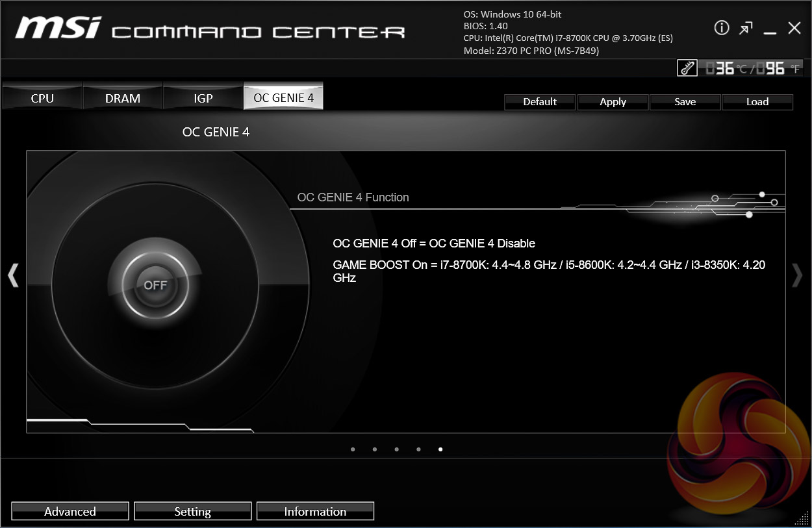
Task: Select the third page indicator dot
Action: pyautogui.click(x=397, y=449)
